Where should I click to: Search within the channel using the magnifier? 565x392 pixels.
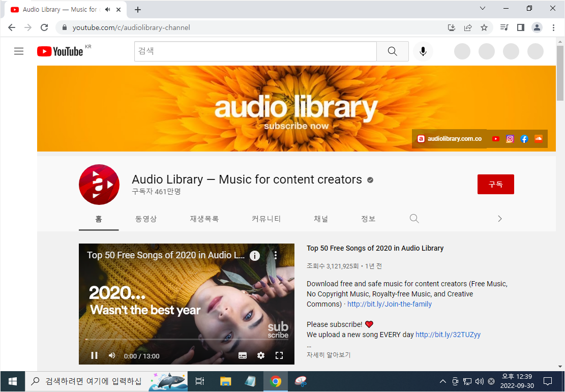[414, 219]
